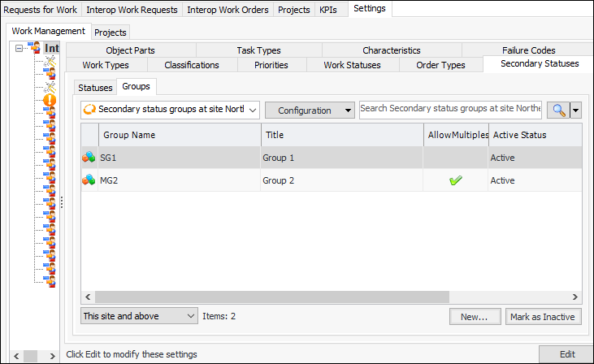Click the magnifying glass search icon
594x364 pixels.
pos(558,110)
